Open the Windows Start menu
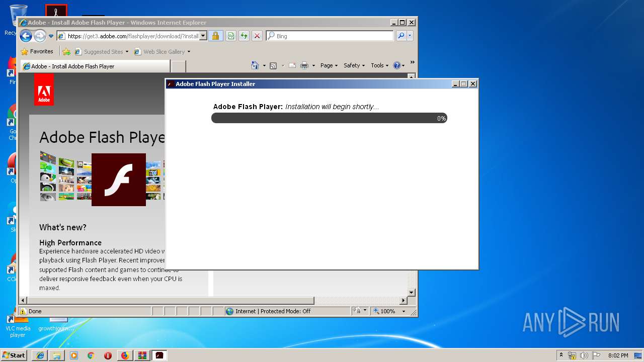Image resolution: width=644 pixels, height=362 pixels. coord(14,355)
